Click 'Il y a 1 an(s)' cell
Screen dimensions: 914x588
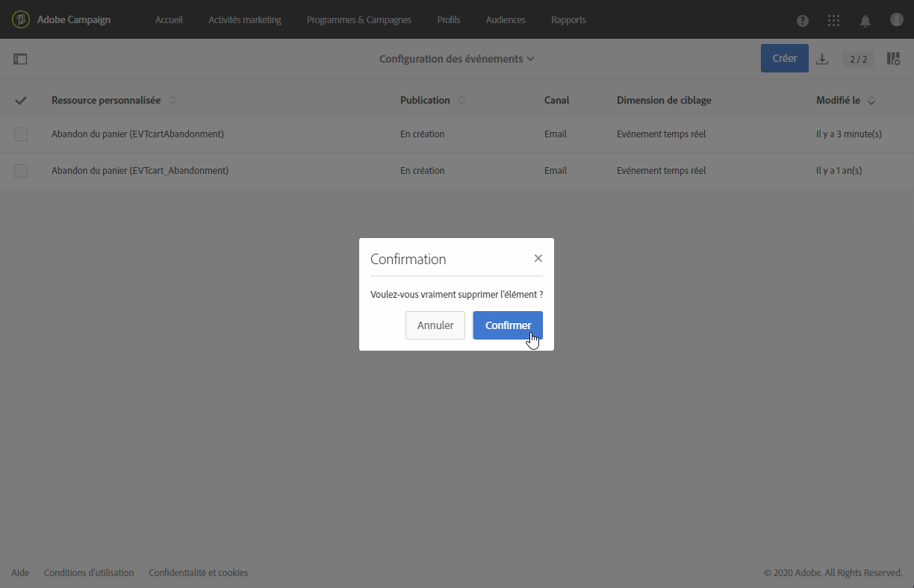click(x=839, y=171)
